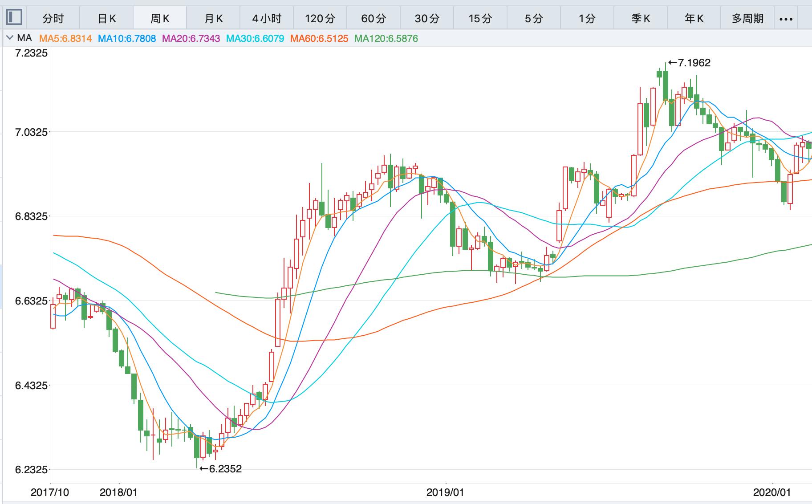The width and height of the screenshot is (812, 504).
Task: Open the 月K monthly chart tab
Action: click(x=213, y=18)
